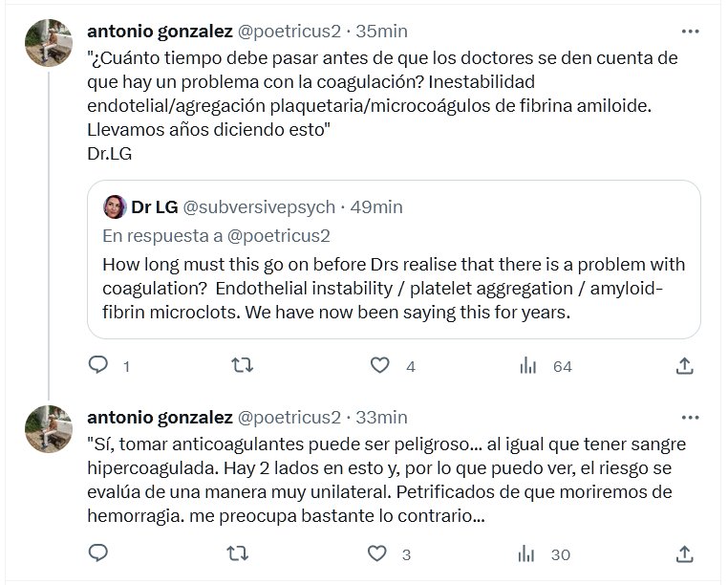Screen dimensions: 728x585
Task: Retweet the second tweet about hipercoagulada
Action: pyautogui.click(x=243, y=552)
